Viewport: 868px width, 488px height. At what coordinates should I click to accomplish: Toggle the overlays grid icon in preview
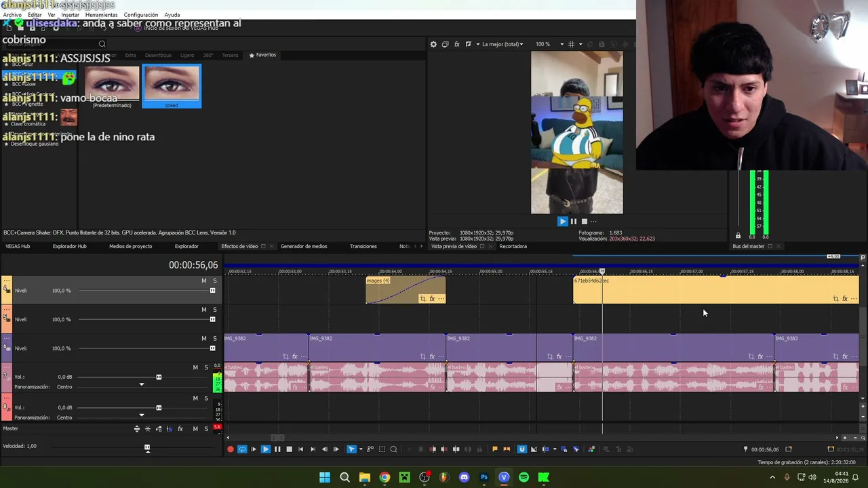572,44
